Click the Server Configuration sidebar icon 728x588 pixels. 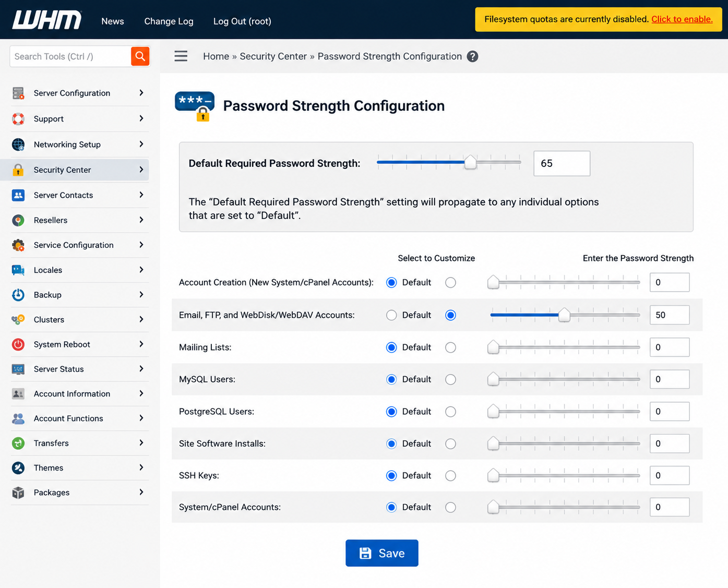(18, 93)
